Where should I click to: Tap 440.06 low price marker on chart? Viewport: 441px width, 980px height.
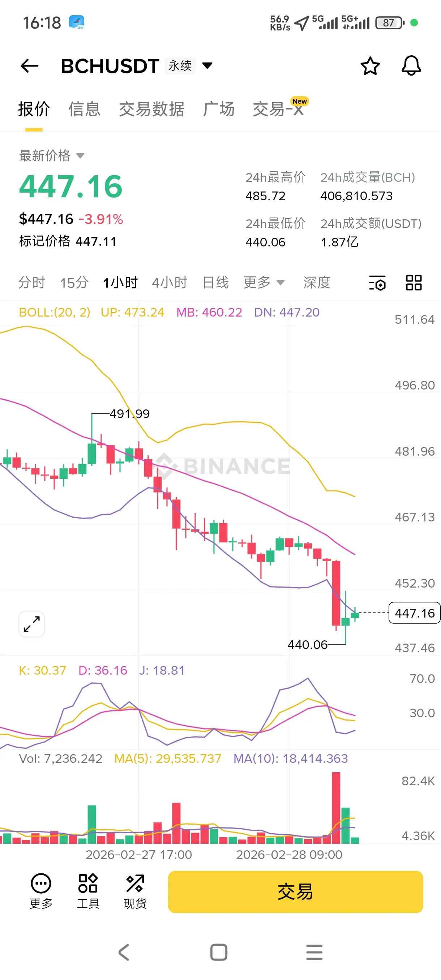click(x=308, y=644)
